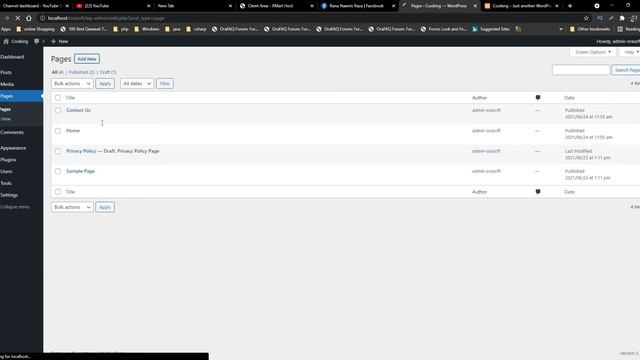The width and height of the screenshot is (640, 360).
Task: Close the New Tab browser tab
Action: point(230,6)
